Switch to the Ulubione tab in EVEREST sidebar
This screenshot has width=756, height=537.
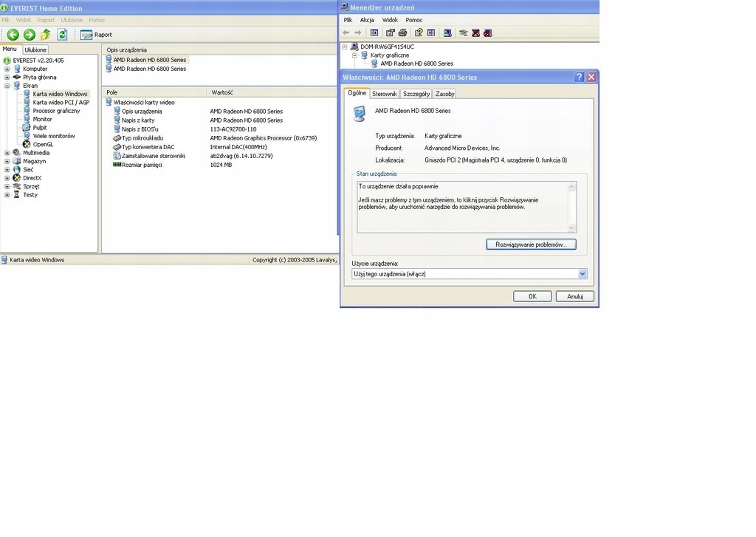[x=35, y=49]
